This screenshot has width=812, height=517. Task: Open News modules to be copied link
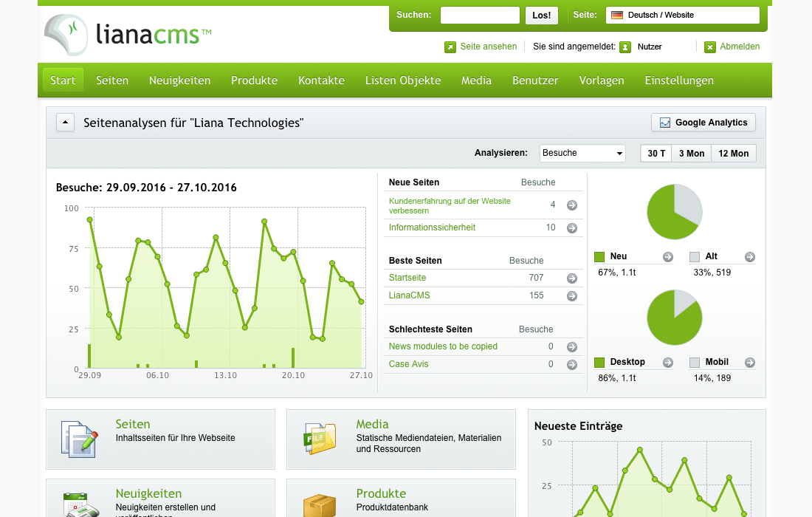443,346
